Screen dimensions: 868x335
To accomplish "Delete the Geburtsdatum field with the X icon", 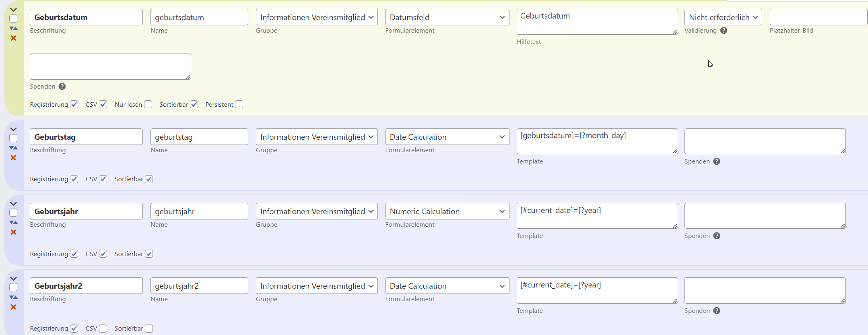I will pyautogui.click(x=13, y=38).
